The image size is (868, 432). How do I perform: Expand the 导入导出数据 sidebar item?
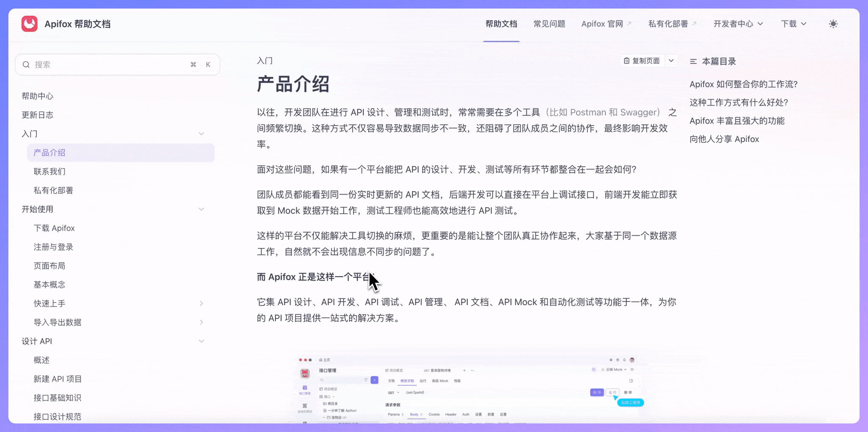(x=201, y=322)
